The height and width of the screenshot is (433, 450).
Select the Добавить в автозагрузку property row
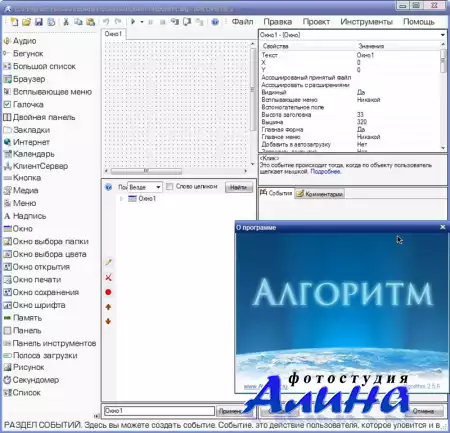[x=350, y=144]
